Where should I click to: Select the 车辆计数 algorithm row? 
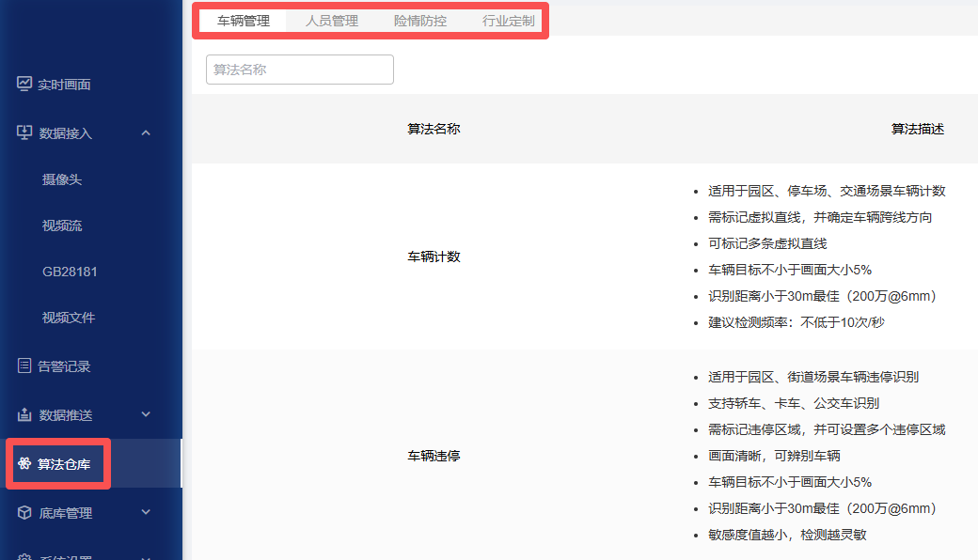434,257
